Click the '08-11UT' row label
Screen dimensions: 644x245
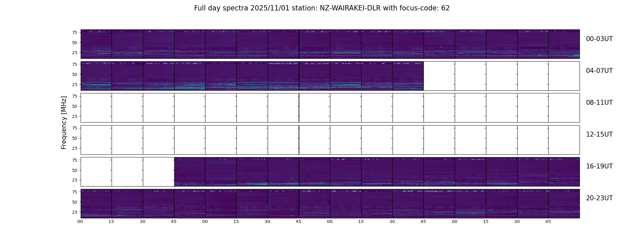point(599,103)
